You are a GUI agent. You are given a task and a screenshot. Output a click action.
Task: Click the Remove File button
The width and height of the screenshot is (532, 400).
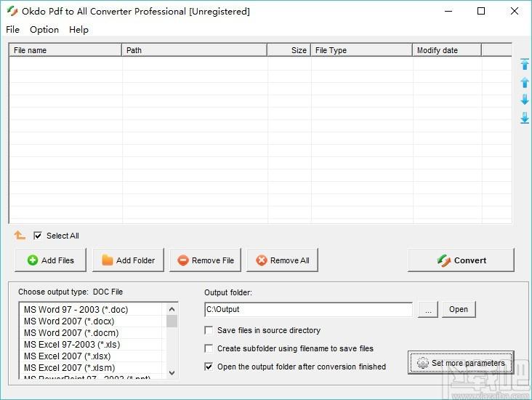point(205,260)
